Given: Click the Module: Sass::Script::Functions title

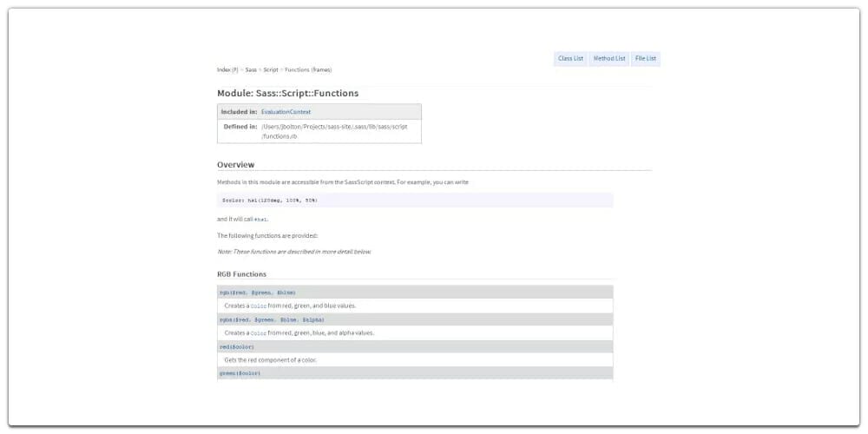Looking at the screenshot, I should (287, 93).
